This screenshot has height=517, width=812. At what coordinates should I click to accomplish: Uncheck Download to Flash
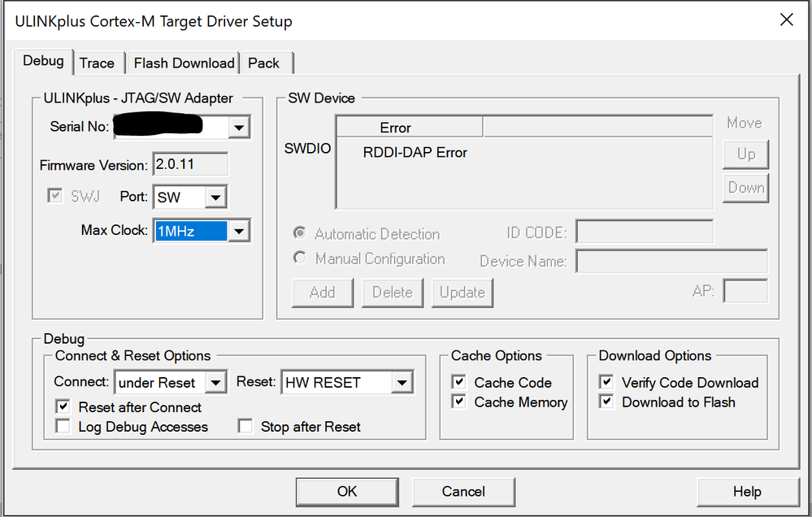coord(606,402)
